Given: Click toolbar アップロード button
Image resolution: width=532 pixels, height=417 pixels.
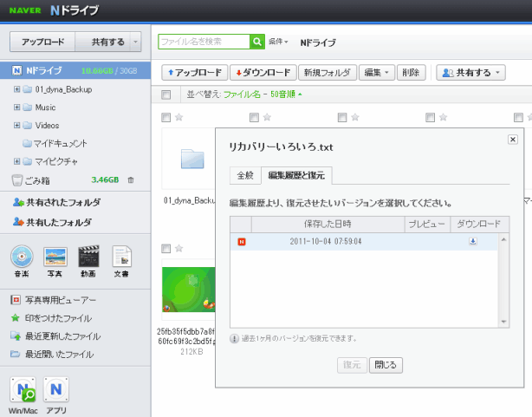Looking at the screenshot, I should point(195,72).
